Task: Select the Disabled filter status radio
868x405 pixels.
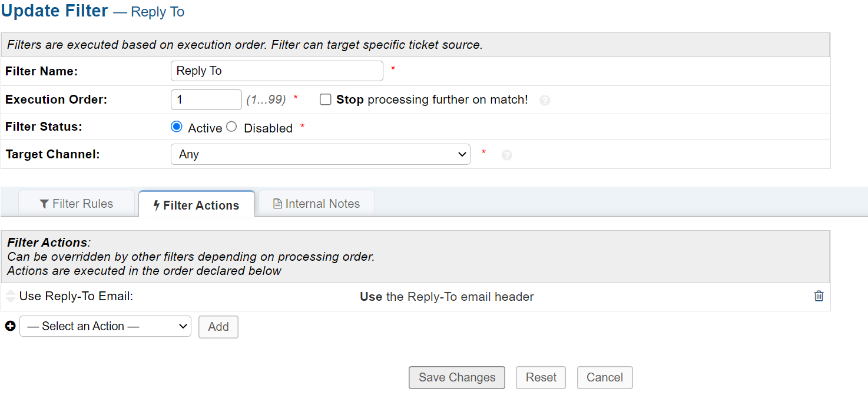Action: pos(231,127)
